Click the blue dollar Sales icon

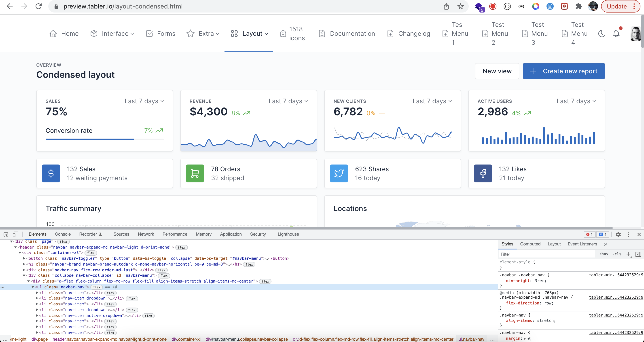(x=51, y=173)
